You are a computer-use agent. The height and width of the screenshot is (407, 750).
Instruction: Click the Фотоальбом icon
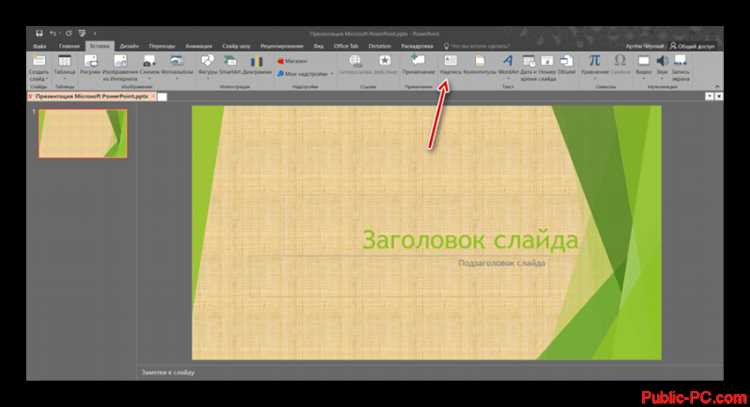coord(176,61)
